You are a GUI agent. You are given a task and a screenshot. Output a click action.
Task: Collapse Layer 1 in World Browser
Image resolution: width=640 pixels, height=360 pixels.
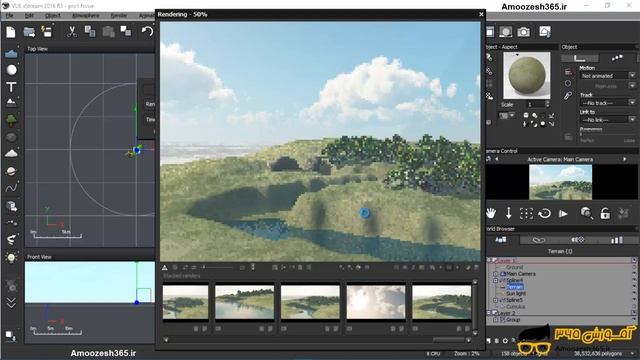489,260
